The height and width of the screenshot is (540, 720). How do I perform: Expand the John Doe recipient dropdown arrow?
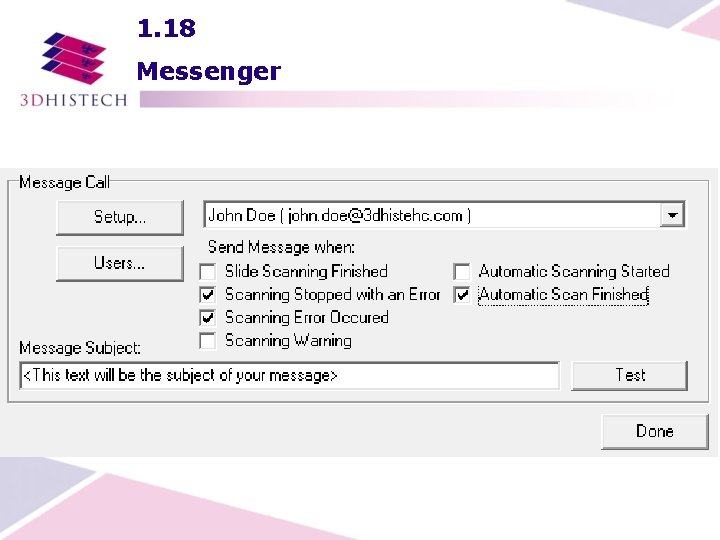click(672, 215)
